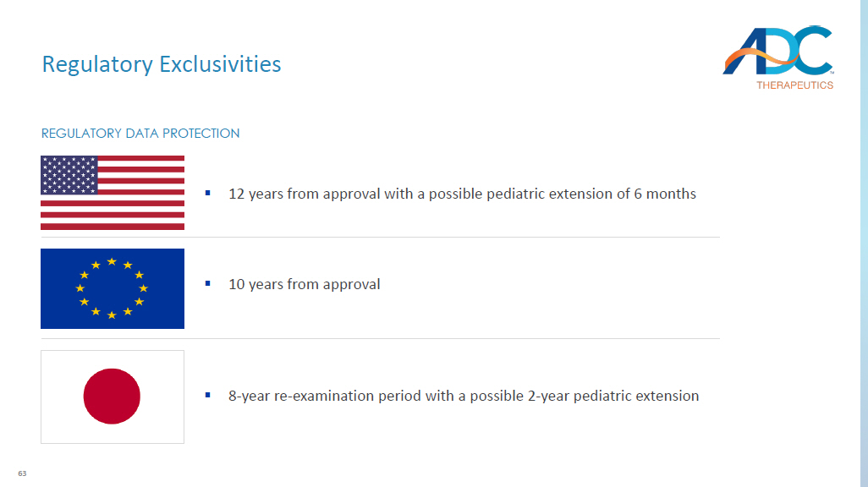This screenshot has height=487, width=868.
Task: Click the '8-year re-examination period' text line
Action: click(464, 396)
